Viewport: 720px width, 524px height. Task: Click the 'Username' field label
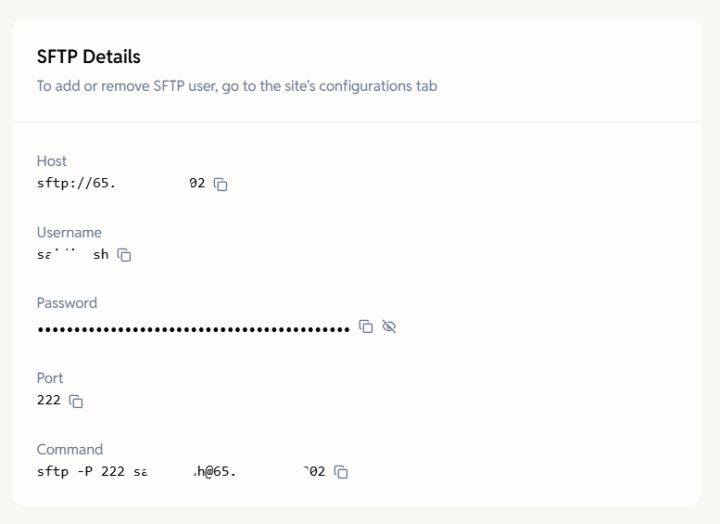click(69, 233)
